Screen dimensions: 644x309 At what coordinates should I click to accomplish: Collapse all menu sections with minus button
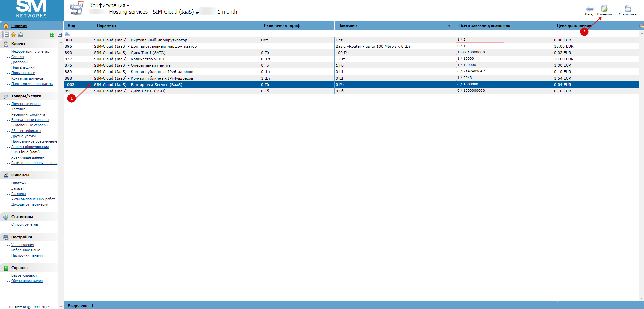tap(59, 35)
